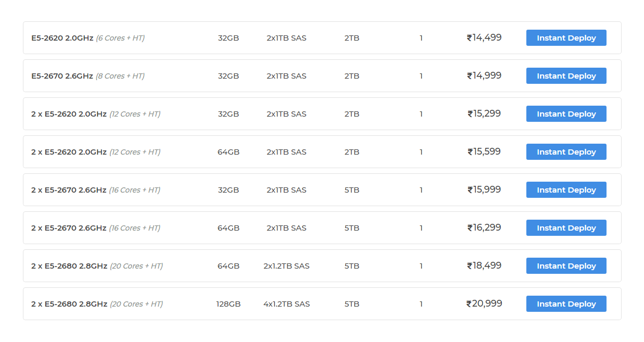Select the E5-2620 2.0GHz 6 Cores row title
Image resolution: width=644 pixels, height=342 pixels.
click(x=62, y=38)
